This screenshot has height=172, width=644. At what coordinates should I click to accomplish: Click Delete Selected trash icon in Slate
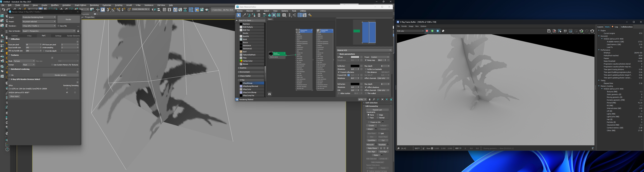click(x=259, y=15)
